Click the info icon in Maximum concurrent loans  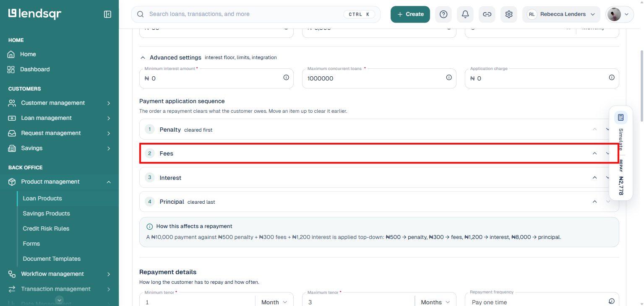pos(449,78)
